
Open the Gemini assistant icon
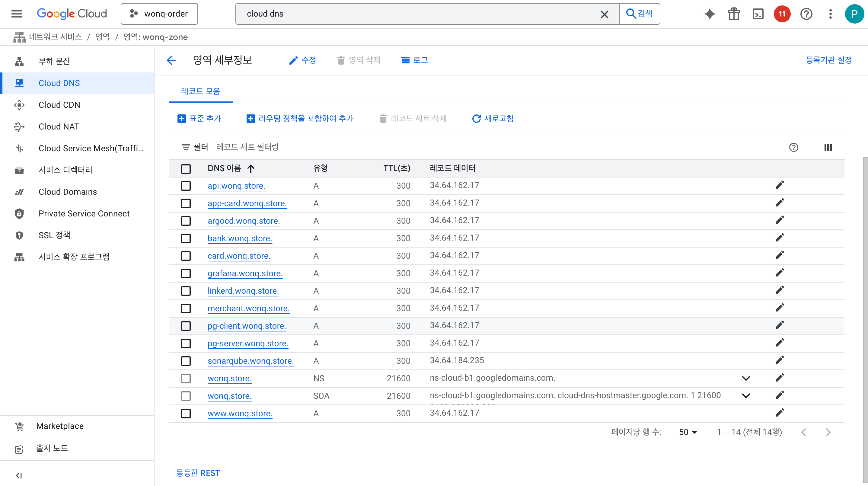coord(709,14)
